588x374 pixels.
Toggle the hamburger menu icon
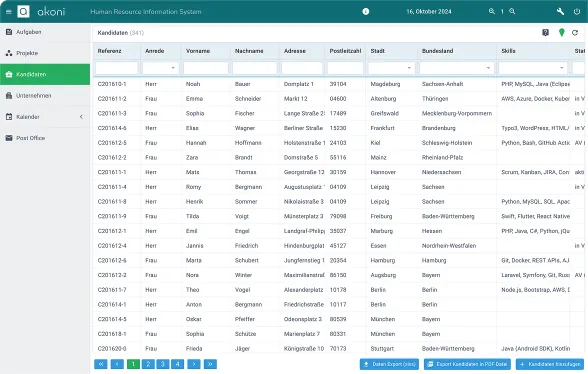(x=9, y=12)
